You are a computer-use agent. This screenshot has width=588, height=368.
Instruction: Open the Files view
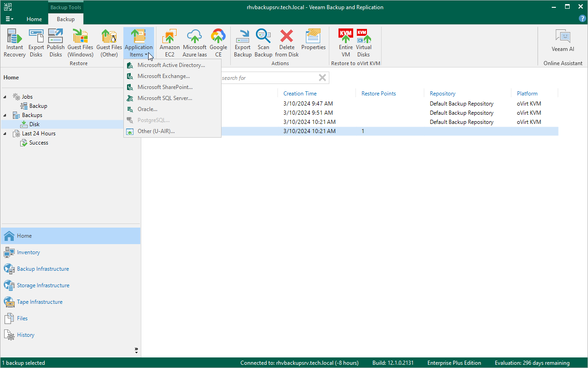[x=71, y=318]
